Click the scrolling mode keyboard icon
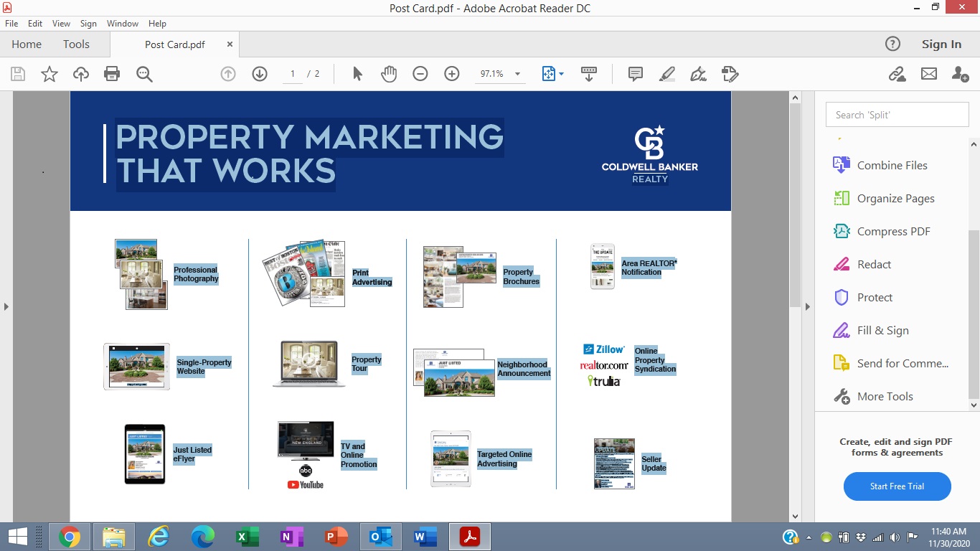 click(x=589, y=74)
